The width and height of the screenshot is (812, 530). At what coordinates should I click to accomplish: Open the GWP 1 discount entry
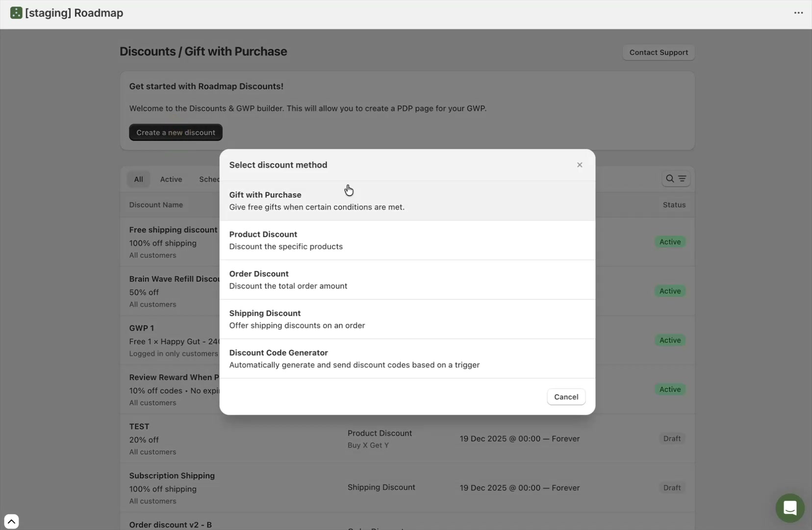(x=141, y=328)
